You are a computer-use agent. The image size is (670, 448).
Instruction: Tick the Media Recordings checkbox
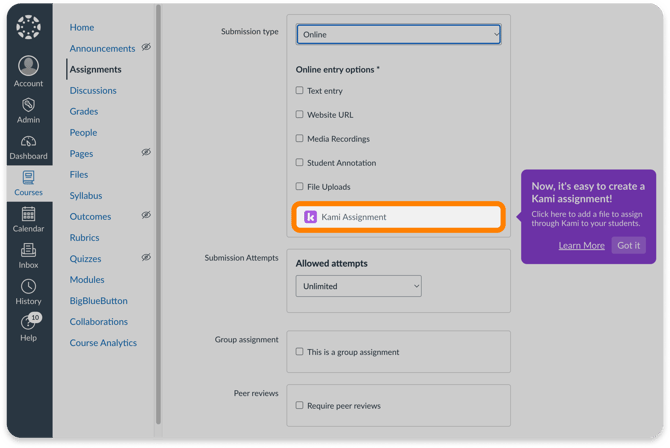pyautogui.click(x=300, y=138)
